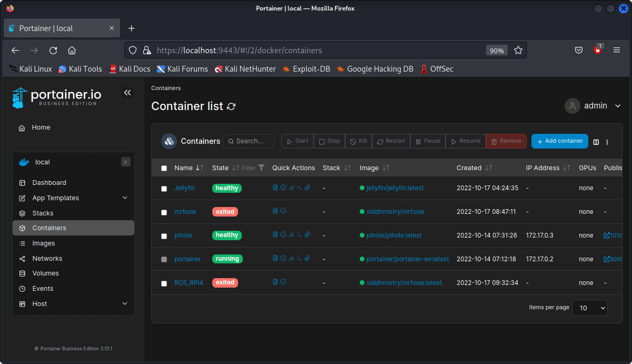
Task: Open the Items per page dropdown
Action: tap(590, 308)
